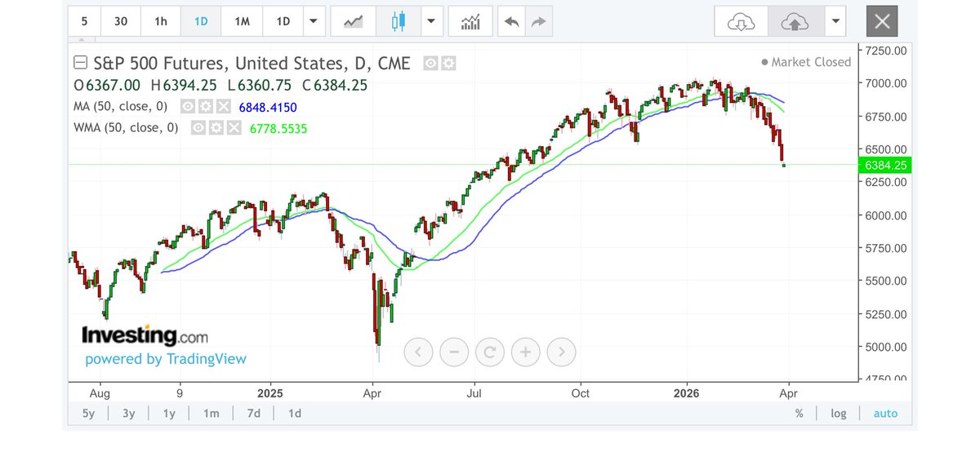Toggle visibility of the WMA indicator
The image size is (980, 452).
(198, 128)
